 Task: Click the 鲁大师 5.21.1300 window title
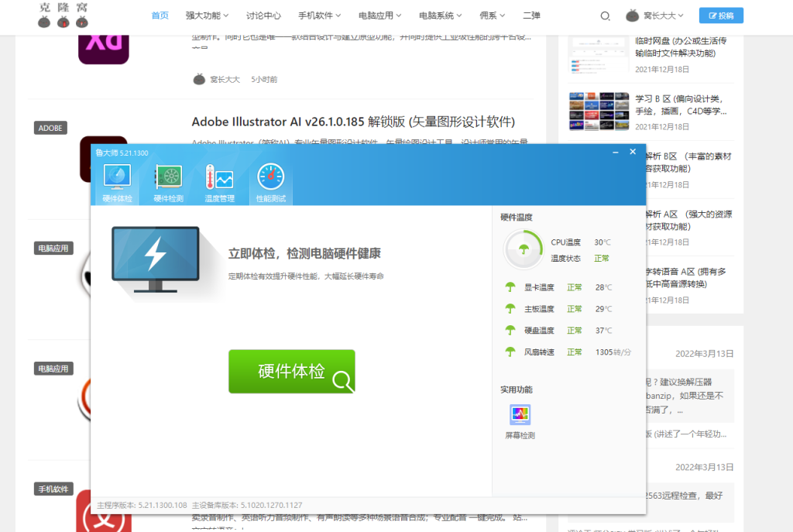point(122,153)
